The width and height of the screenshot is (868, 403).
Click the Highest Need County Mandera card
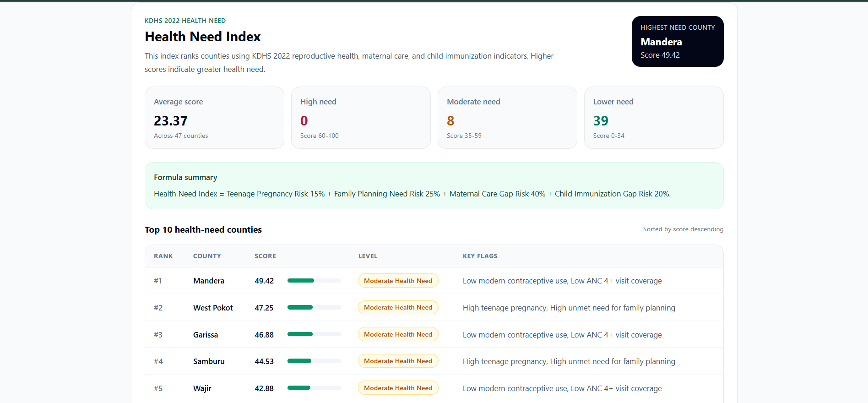pos(678,41)
